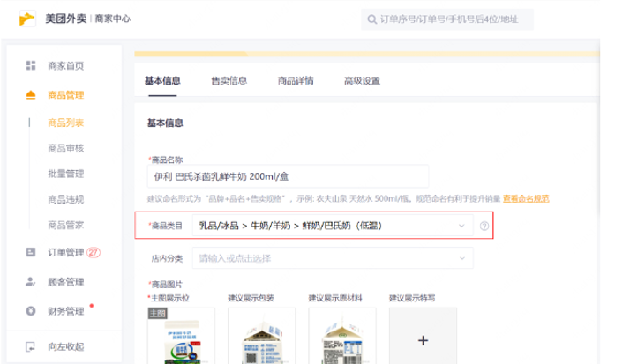Select 商品管家 submenu item
Screen dimensions: 630x364
coord(66,225)
